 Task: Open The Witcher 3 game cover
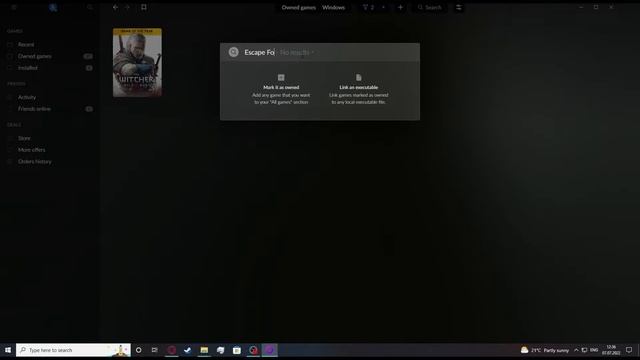(137, 62)
